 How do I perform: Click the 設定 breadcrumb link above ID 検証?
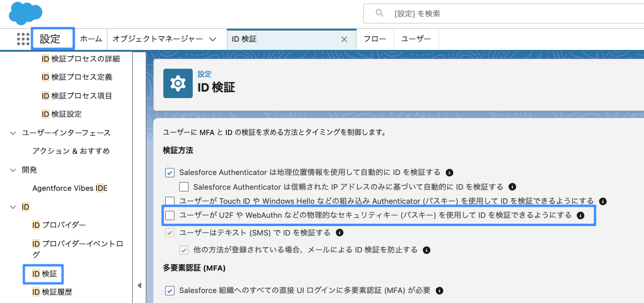204,74
